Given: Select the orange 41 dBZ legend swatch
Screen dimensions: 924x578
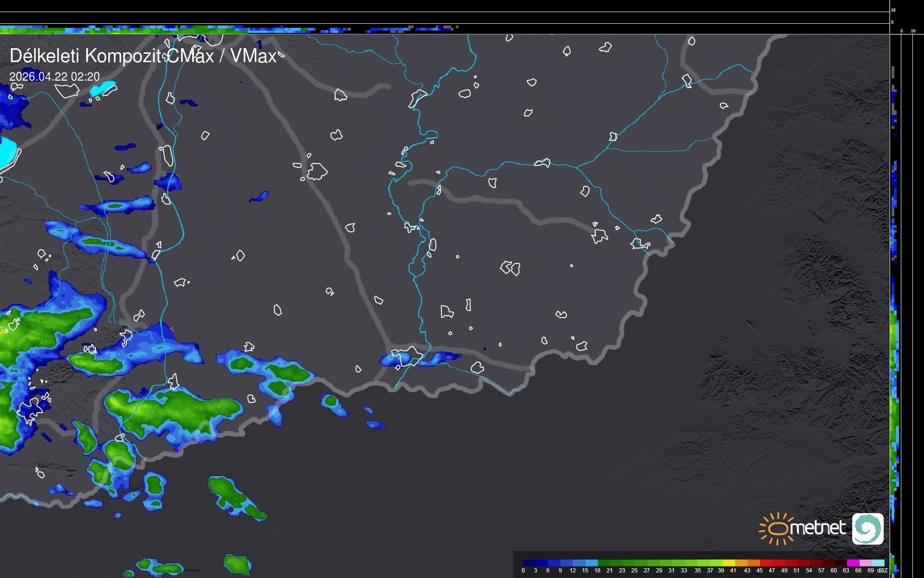Looking at the screenshot, I should click(741, 563).
